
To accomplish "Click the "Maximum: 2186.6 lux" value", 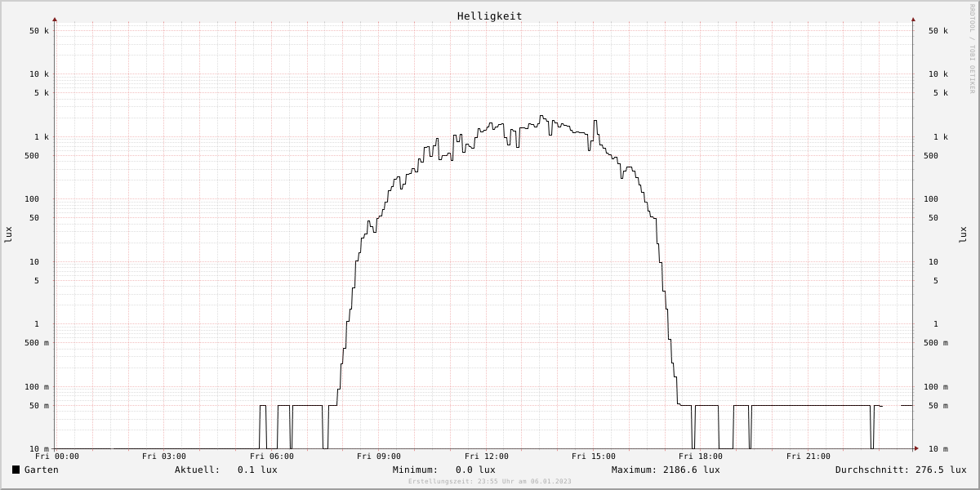I will click(x=666, y=470).
